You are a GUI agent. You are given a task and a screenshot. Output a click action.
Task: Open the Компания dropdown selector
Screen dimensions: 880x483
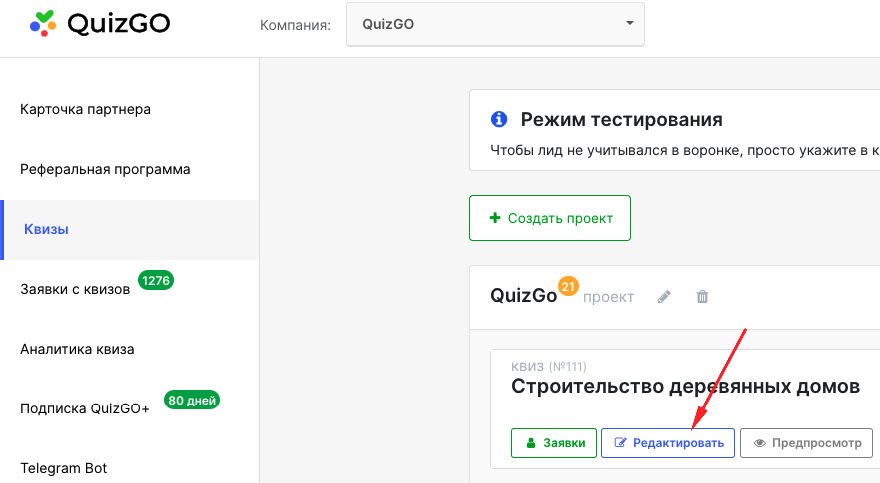495,25
